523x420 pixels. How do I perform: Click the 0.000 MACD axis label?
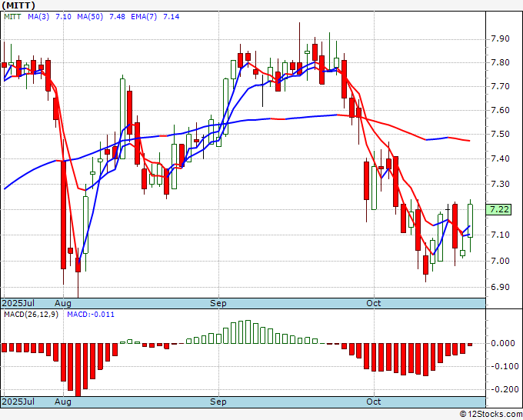[503, 343]
